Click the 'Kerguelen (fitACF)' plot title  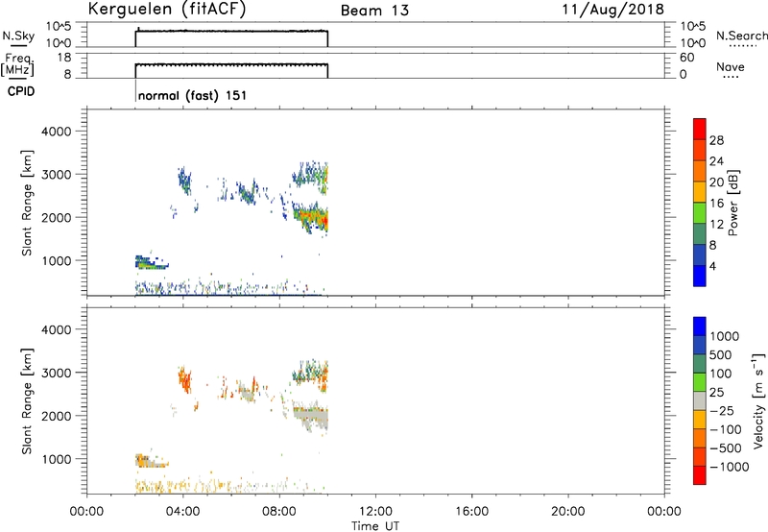tap(166, 10)
